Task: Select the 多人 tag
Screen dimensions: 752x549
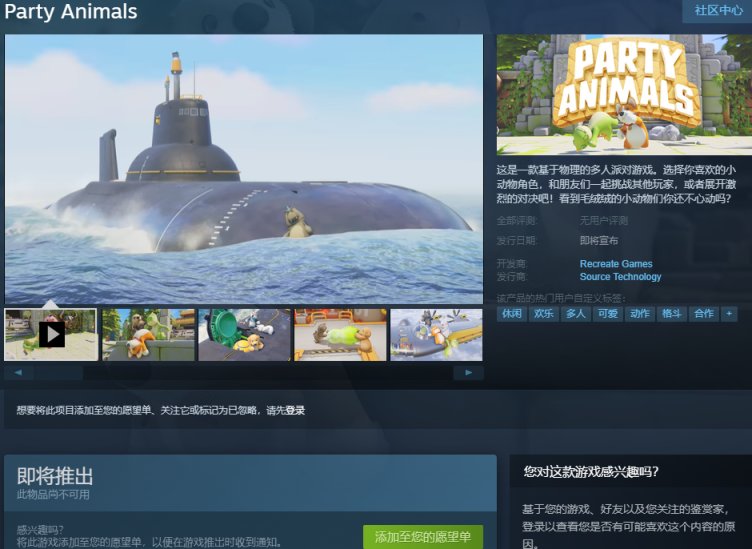Action: tap(576, 313)
